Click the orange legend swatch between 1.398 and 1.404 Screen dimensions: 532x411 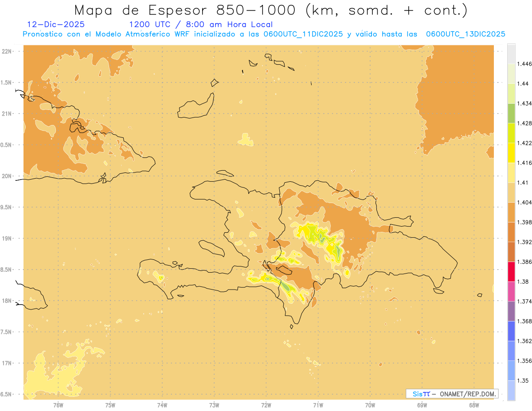pos(511,212)
